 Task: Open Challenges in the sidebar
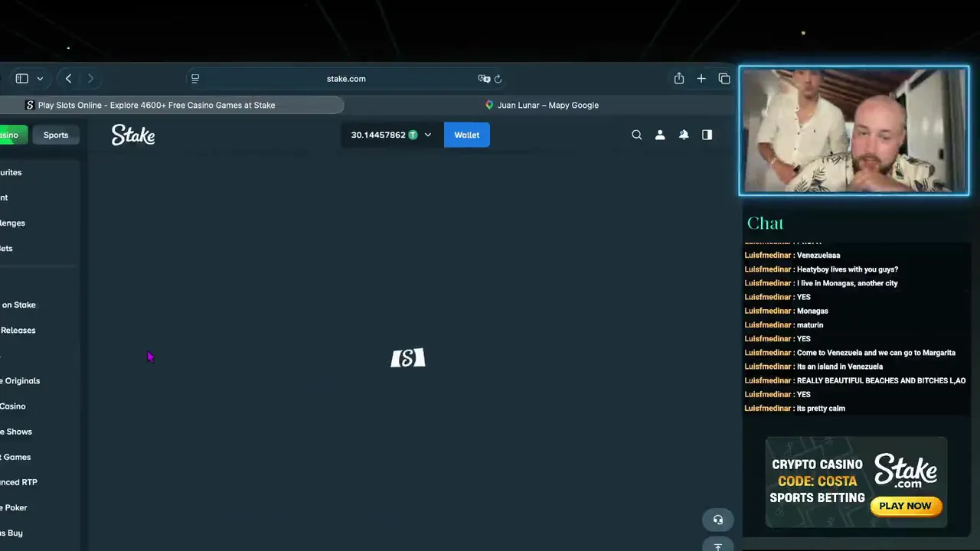tap(13, 223)
